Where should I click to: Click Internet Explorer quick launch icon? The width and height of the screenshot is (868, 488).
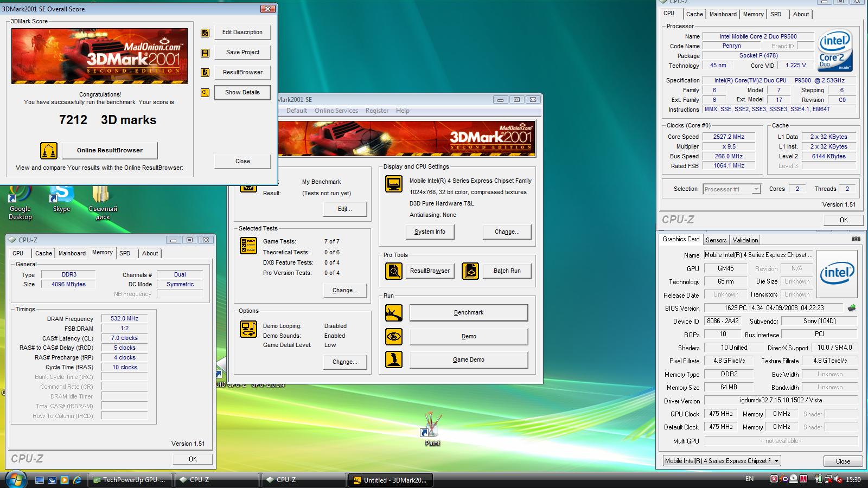[x=77, y=480]
